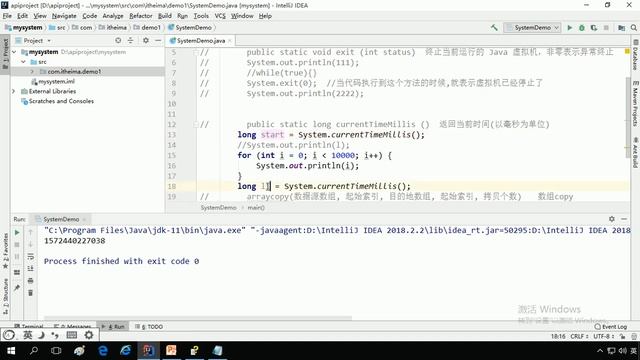Expand External Libraries node
640x360 pixels.
(x=13, y=91)
